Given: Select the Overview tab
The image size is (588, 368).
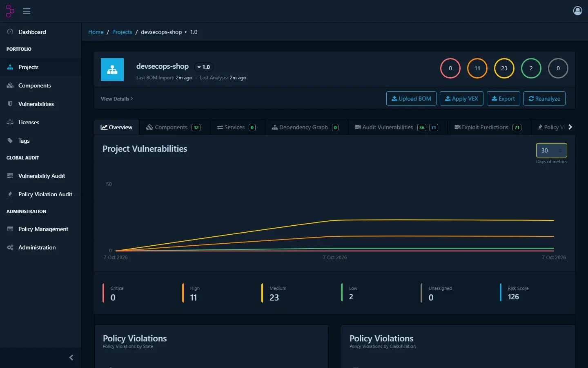Looking at the screenshot, I should pos(116,127).
